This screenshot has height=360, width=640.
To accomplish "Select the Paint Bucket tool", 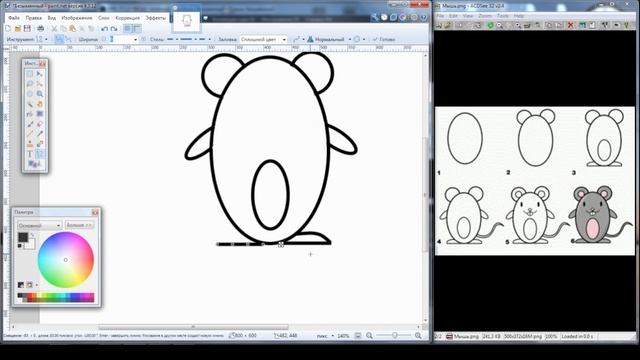I will click(x=30, y=114).
